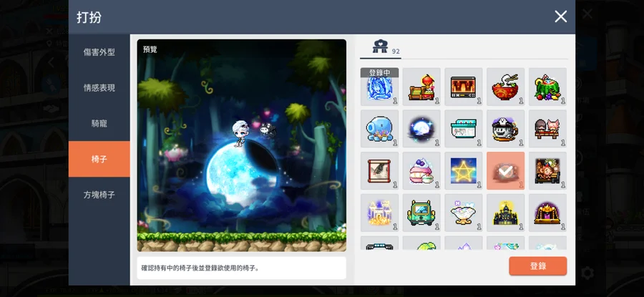Choose the watermelon fruit chair
The height and width of the screenshot is (297, 644).
[x=547, y=87]
